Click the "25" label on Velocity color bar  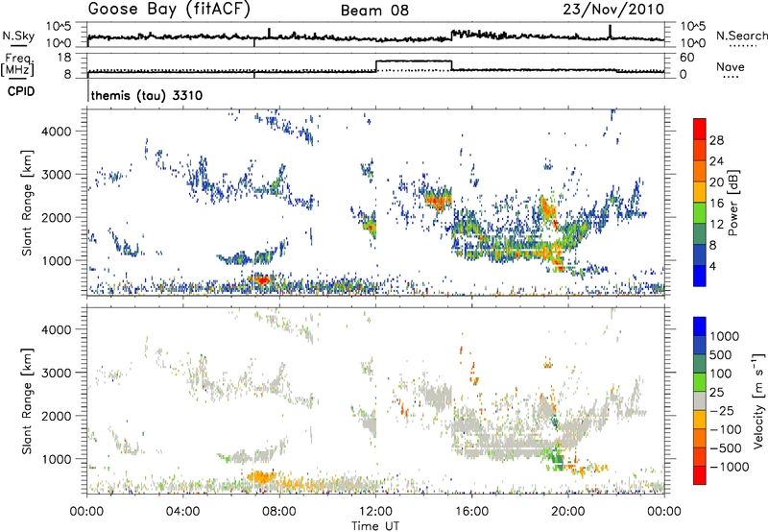click(716, 393)
